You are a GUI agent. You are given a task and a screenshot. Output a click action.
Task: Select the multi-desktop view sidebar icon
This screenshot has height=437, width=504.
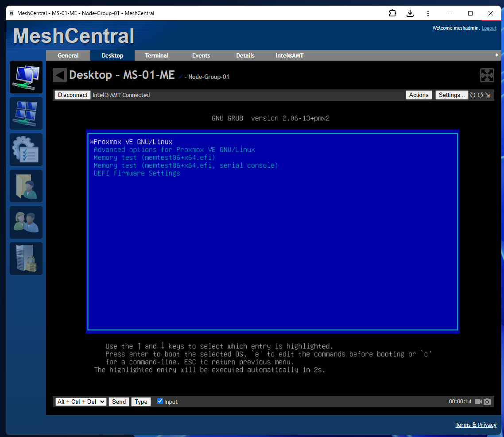(x=26, y=113)
